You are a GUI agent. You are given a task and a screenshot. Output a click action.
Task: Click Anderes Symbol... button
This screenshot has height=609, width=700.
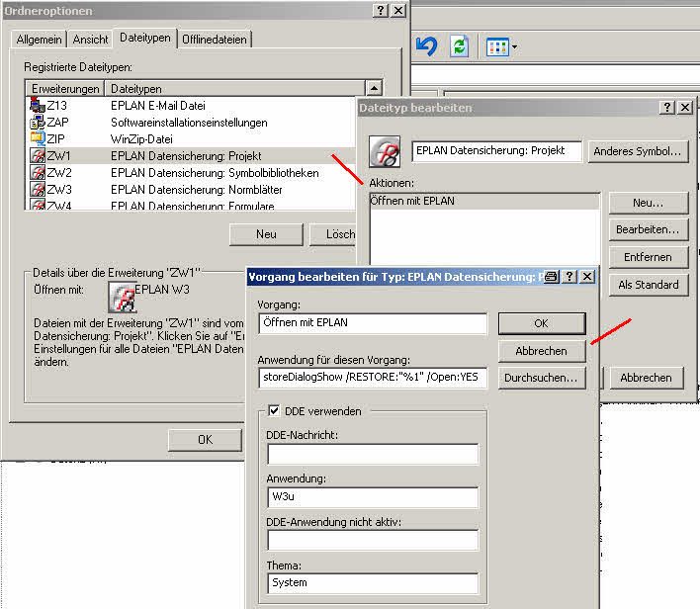[x=638, y=151]
